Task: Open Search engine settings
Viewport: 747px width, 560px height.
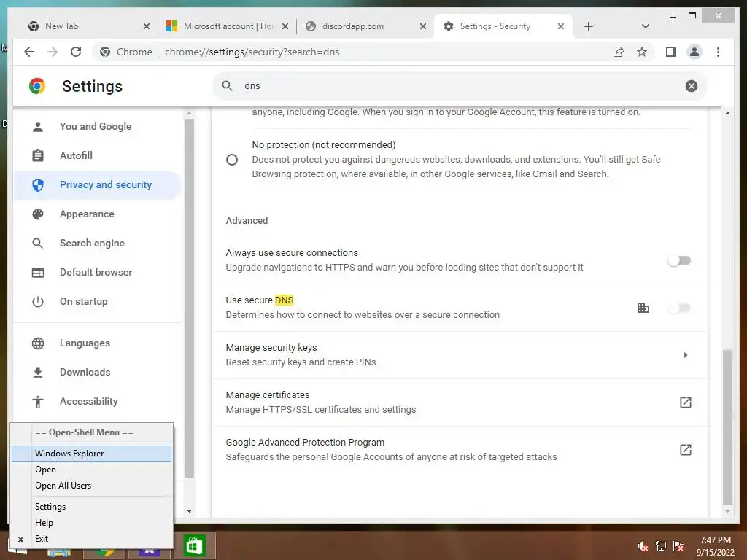Action: (97, 243)
